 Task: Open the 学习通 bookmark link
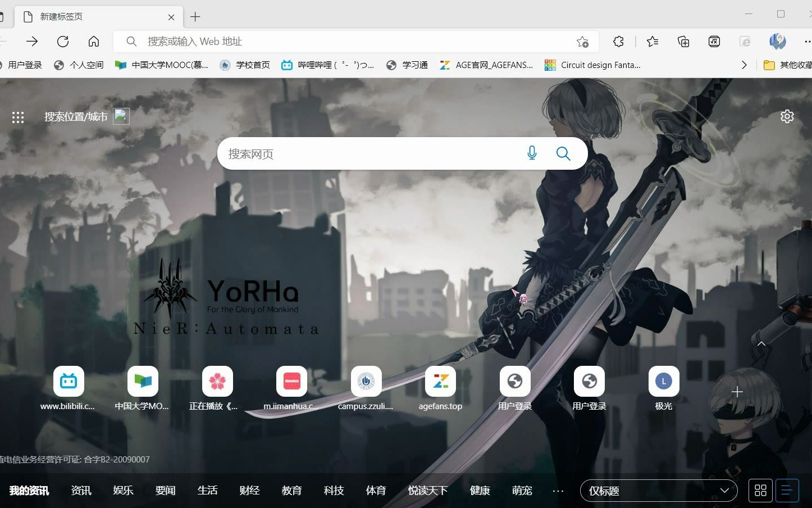point(407,65)
